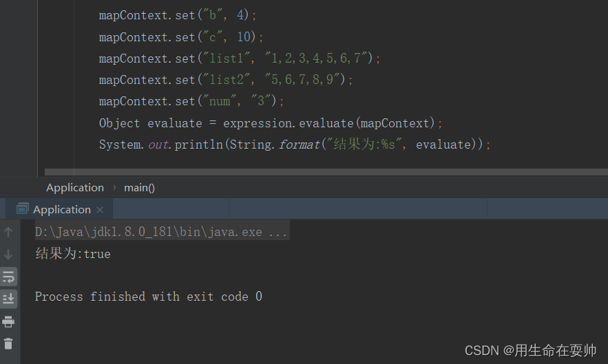Click the java.exe command line in console

161,232
